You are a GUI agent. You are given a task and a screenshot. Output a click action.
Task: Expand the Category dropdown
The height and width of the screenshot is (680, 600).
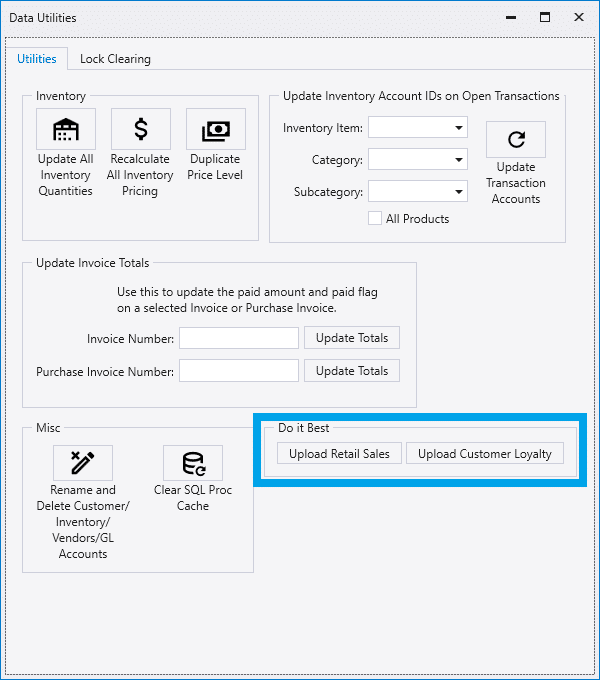[418, 160]
